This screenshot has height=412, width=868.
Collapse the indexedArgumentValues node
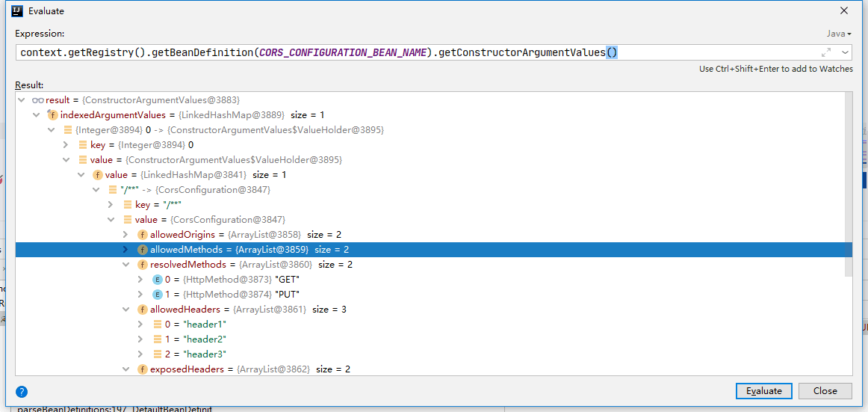coord(37,115)
